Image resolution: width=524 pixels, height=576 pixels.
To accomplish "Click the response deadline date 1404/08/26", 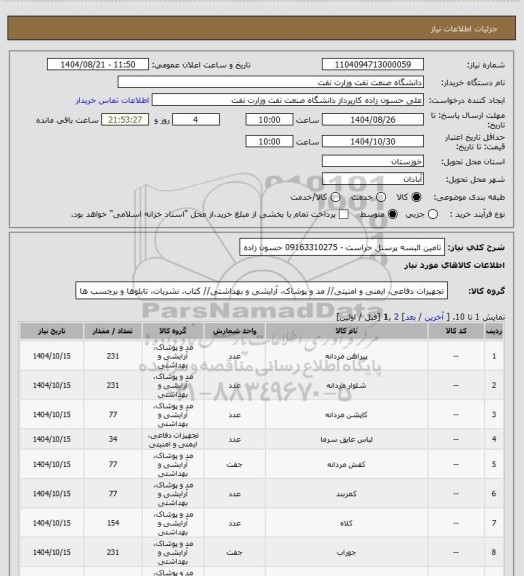I will tap(373, 120).
